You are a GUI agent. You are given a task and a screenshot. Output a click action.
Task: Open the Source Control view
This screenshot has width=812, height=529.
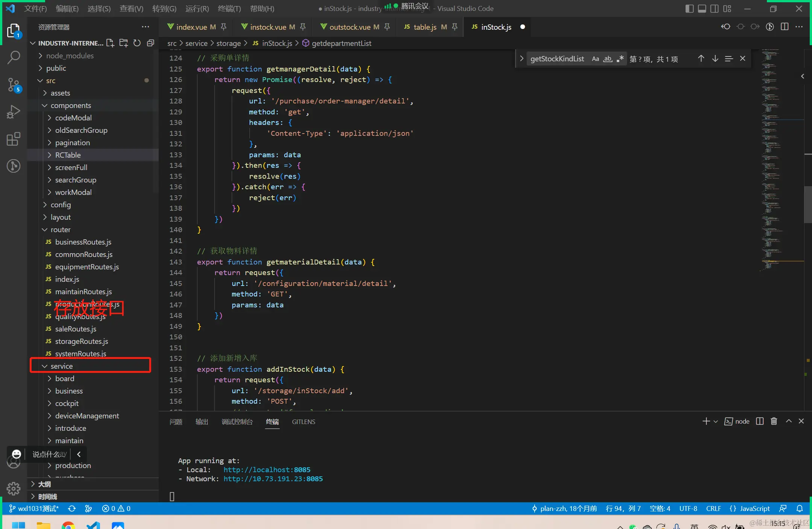14,85
